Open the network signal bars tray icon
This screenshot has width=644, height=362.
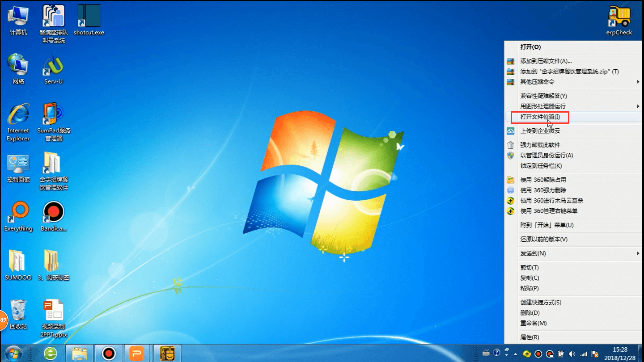pyautogui.click(x=584, y=354)
